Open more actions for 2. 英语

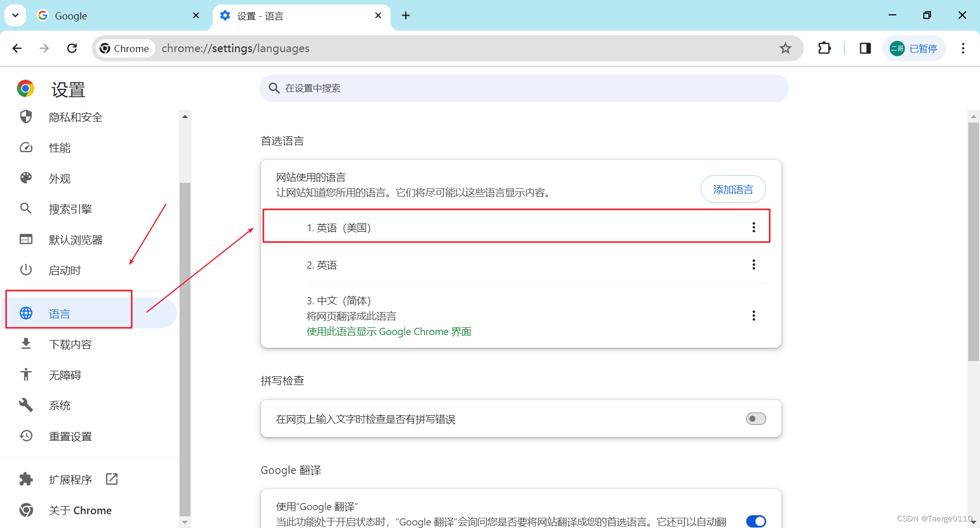point(753,265)
